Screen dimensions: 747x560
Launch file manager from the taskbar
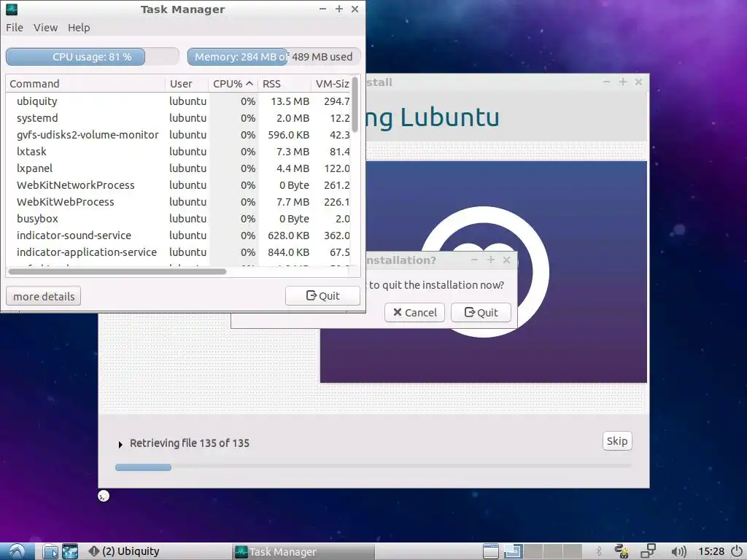[50, 551]
